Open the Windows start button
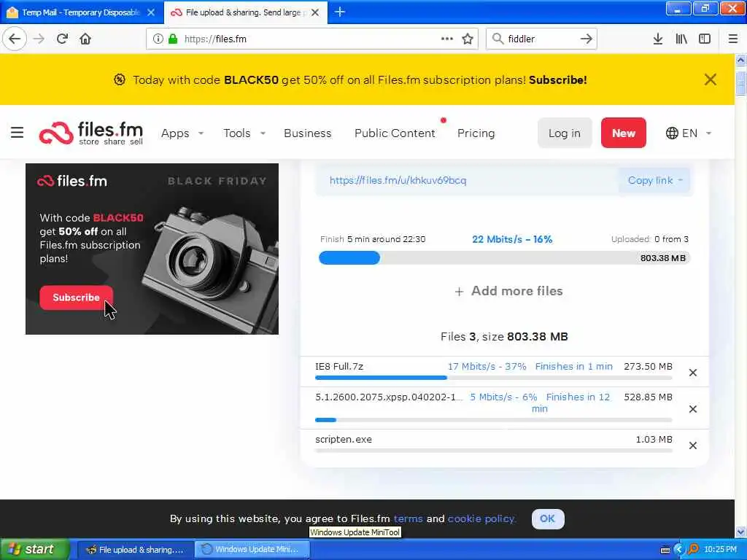 pyautogui.click(x=34, y=550)
